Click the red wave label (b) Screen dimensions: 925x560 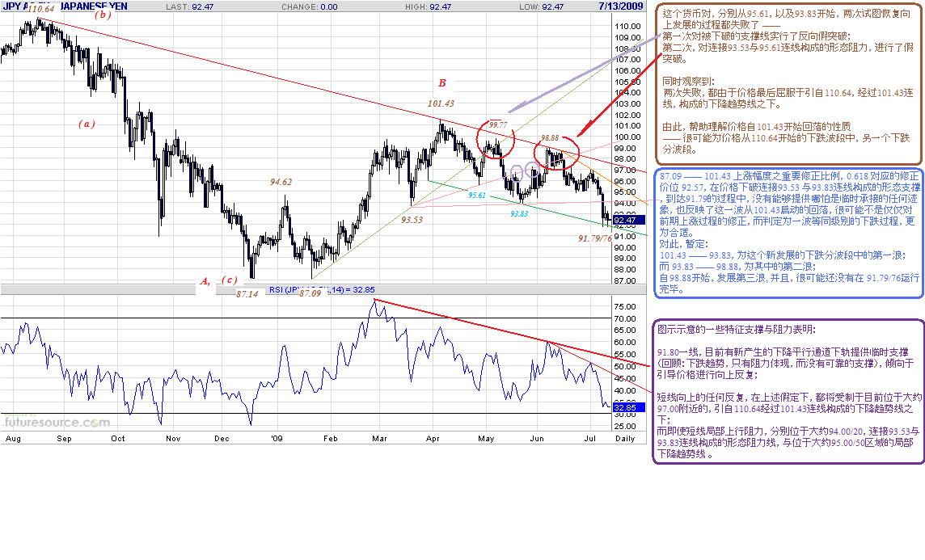[x=103, y=15]
